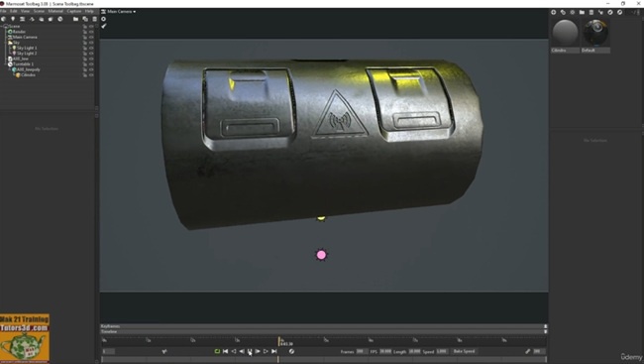
Task: Collapse the Turntable 1 tree node
Action: coord(6,64)
